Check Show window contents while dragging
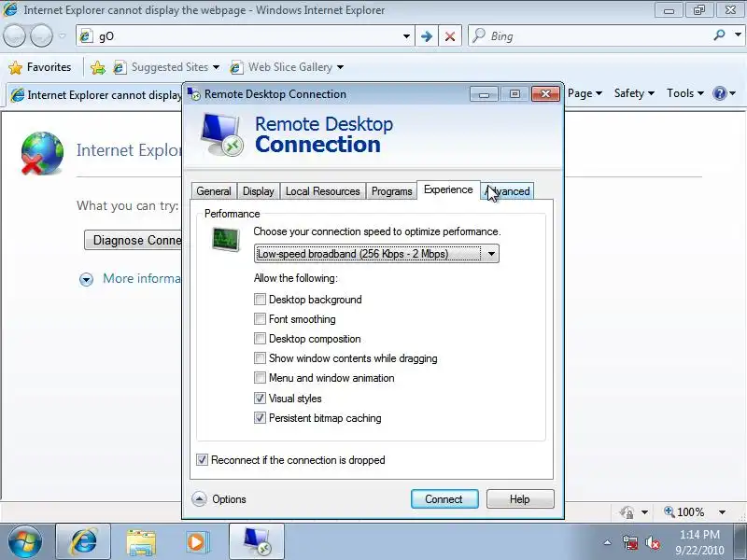This screenshot has width=747, height=560. pos(260,358)
